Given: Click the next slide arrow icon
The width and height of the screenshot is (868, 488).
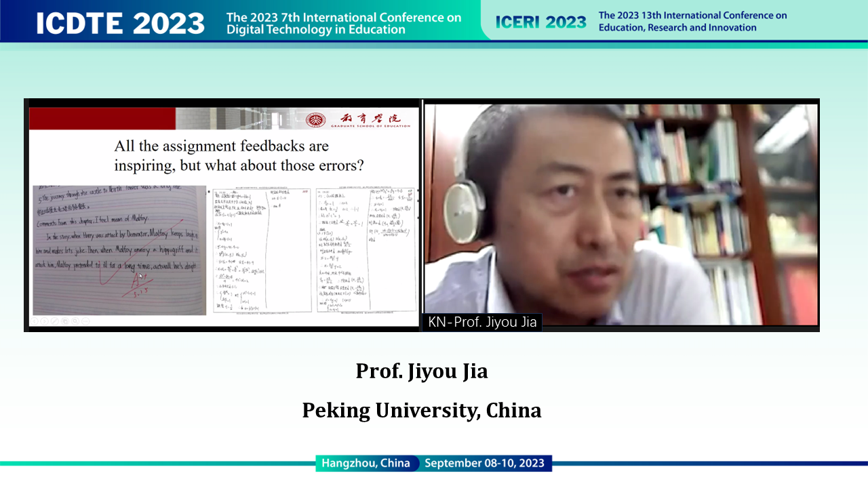Looking at the screenshot, I should pyautogui.click(x=45, y=321).
